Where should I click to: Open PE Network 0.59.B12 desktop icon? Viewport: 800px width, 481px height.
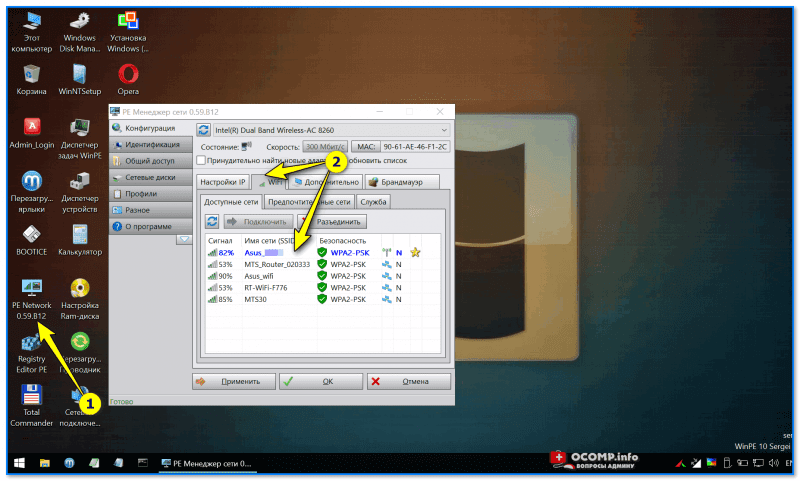[32, 299]
